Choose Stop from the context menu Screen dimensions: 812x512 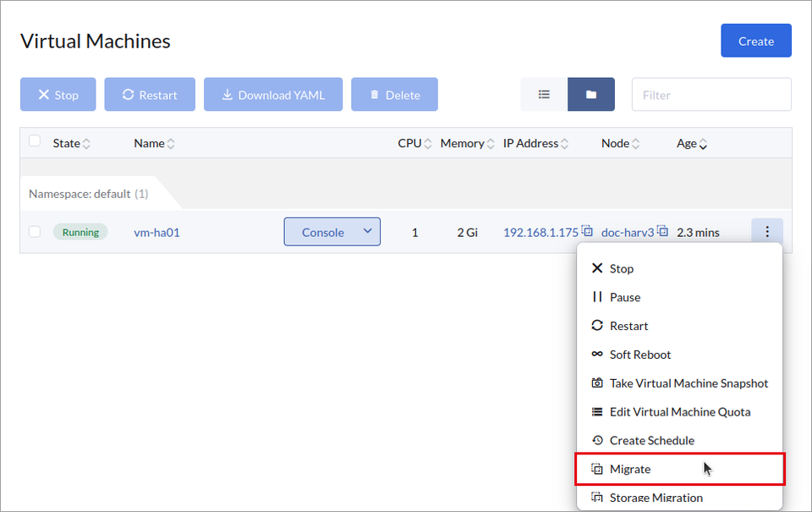[x=679, y=268]
